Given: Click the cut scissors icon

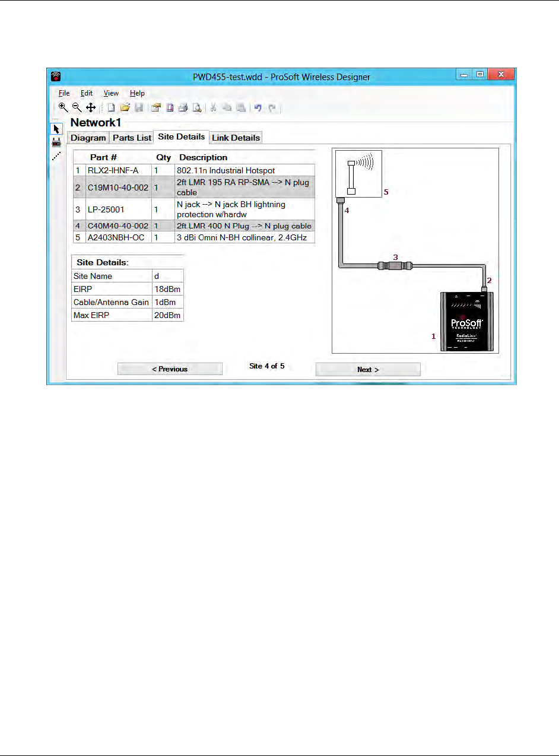Looking at the screenshot, I should click(x=213, y=107).
